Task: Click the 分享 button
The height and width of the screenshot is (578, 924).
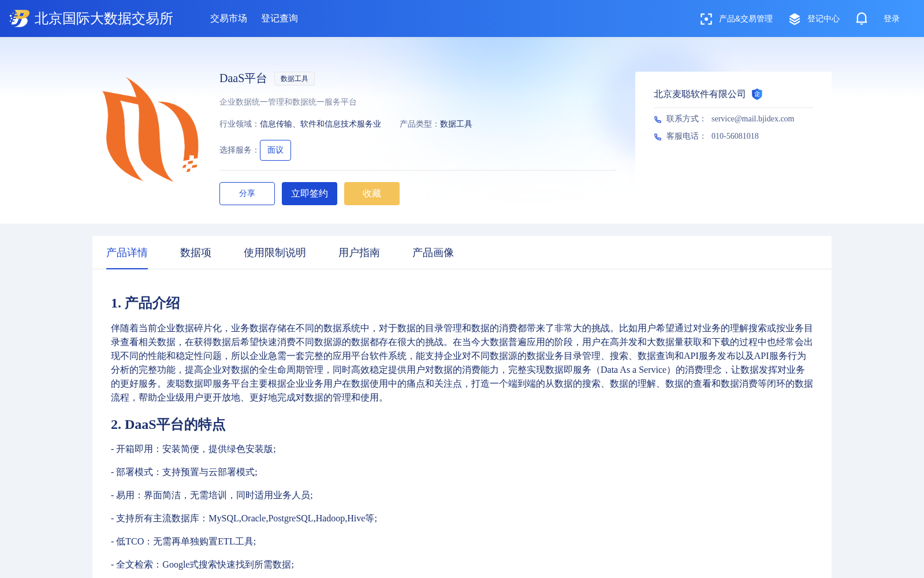Action: [x=247, y=194]
